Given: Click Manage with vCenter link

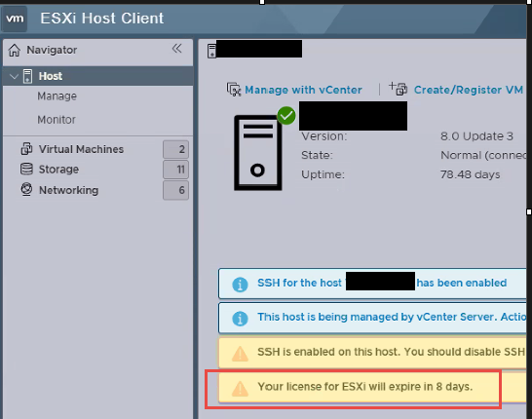Looking at the screenshot, I should point(303,90).
